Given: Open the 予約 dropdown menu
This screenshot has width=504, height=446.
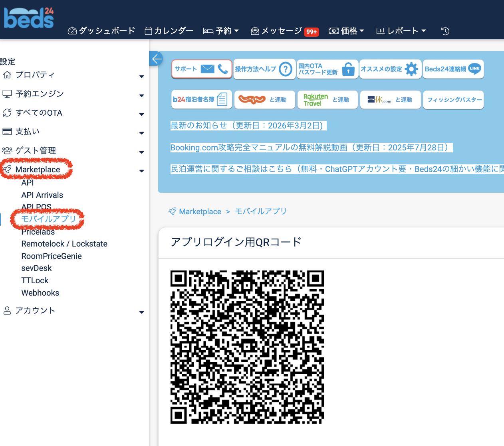Looking at the screenshot, I should pos(221,31).
